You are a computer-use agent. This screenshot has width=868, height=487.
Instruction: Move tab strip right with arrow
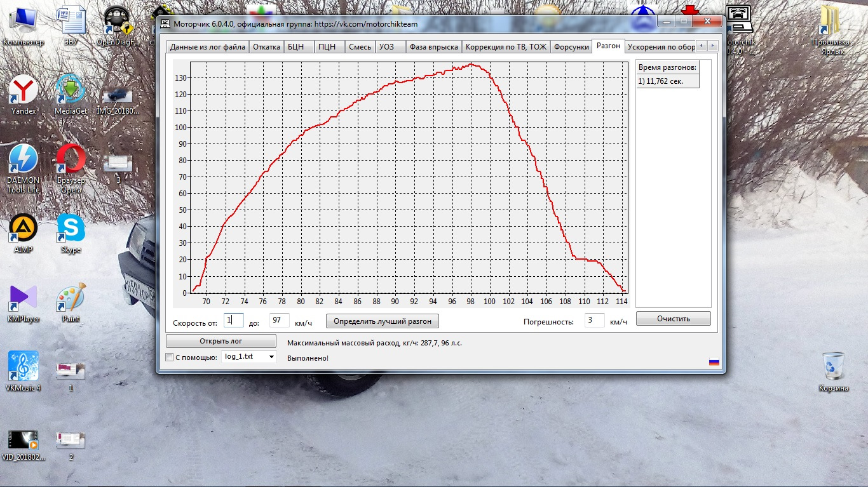coord(713,46)
